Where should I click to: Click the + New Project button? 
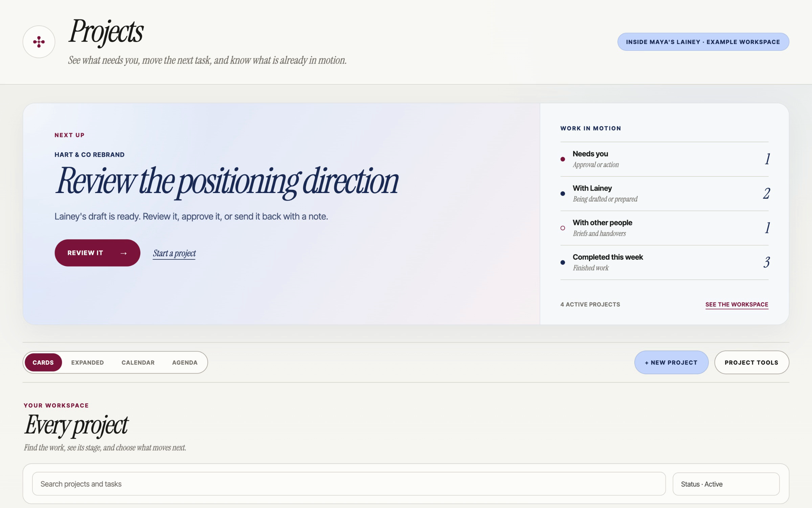(671, 362)
